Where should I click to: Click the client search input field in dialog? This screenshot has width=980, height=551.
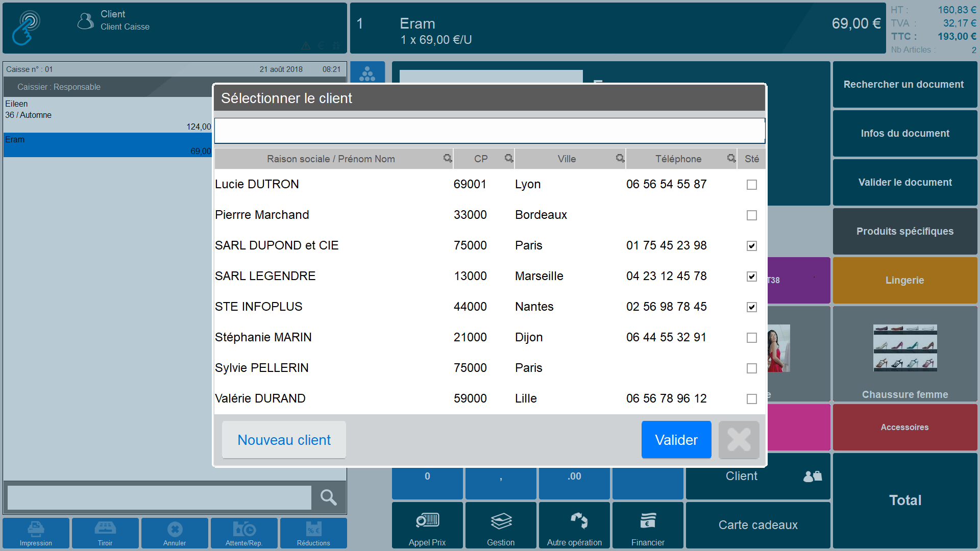pos(489,131)
